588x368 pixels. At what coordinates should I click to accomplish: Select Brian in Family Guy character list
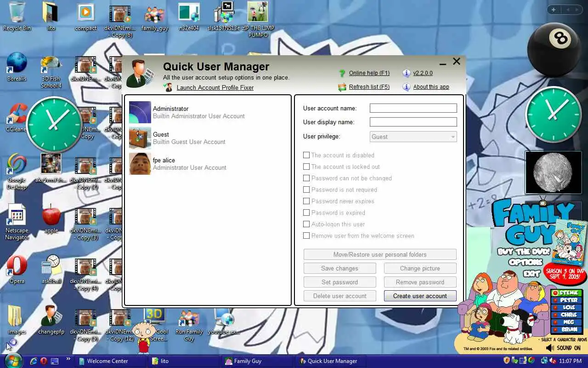tap(566, 329)
